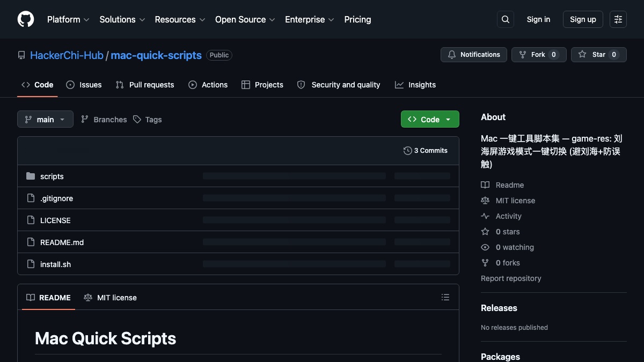Open the 0 stars link
The width and height of the screenshot is (644, 362).
coord(500,232)
